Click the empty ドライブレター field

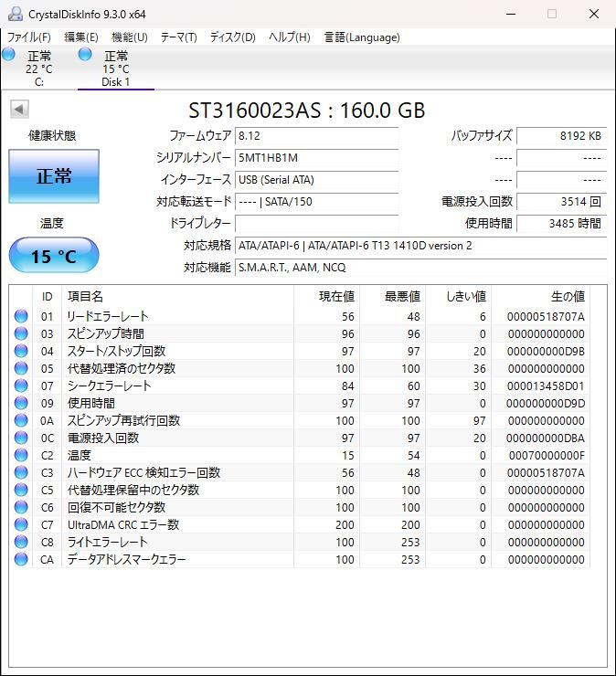pos(316,223)
